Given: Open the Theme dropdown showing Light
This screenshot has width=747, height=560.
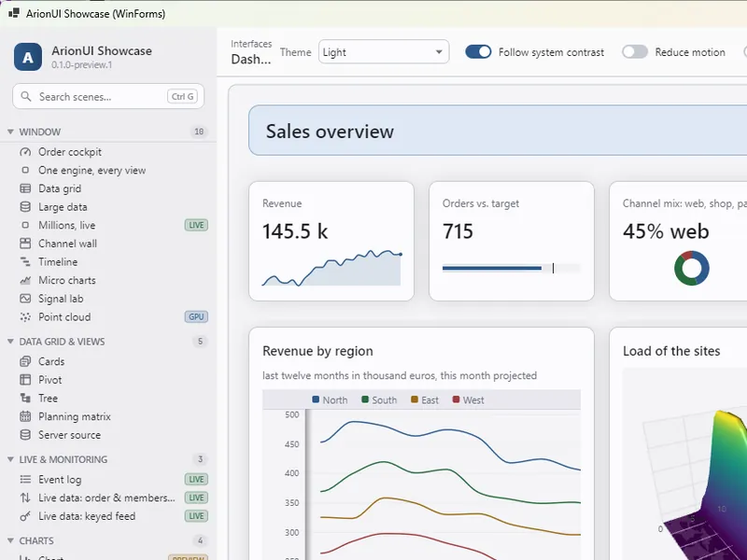Looking at the screenshot, I should tap(384, 52).
